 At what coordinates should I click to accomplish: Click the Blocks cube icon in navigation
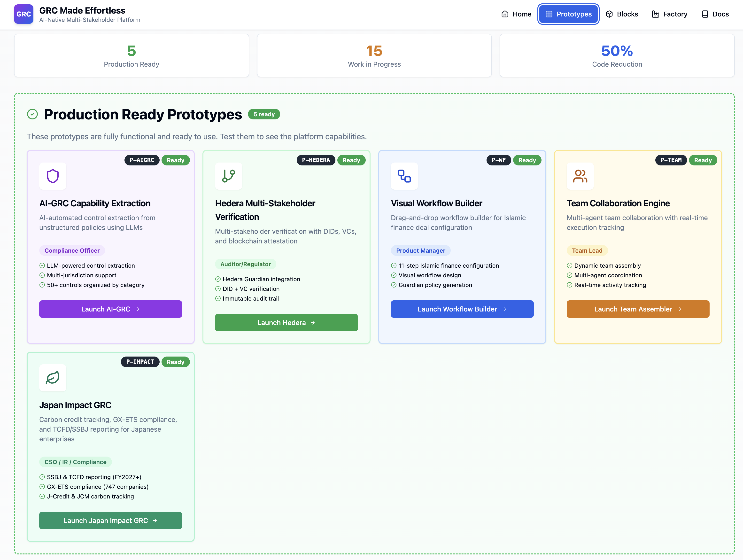(x=609, y=14)
